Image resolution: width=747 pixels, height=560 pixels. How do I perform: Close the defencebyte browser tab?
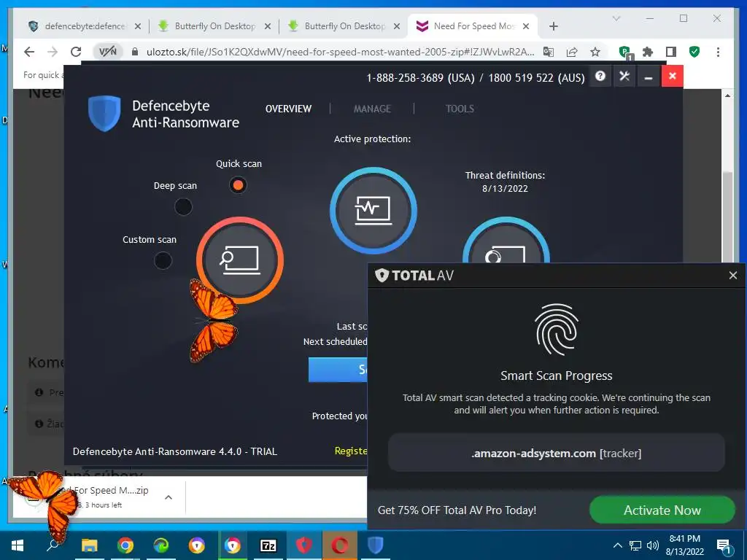click(x=138, y=26)
